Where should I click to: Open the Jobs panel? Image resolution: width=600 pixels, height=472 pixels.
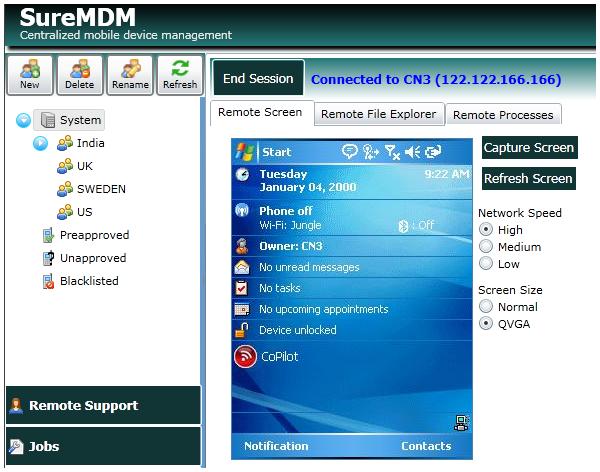(103, 446)
